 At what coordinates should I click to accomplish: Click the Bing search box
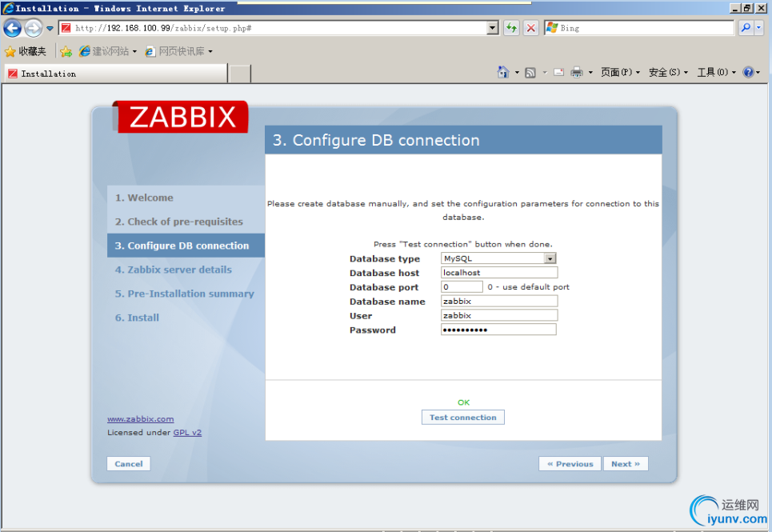pos(639,28)
